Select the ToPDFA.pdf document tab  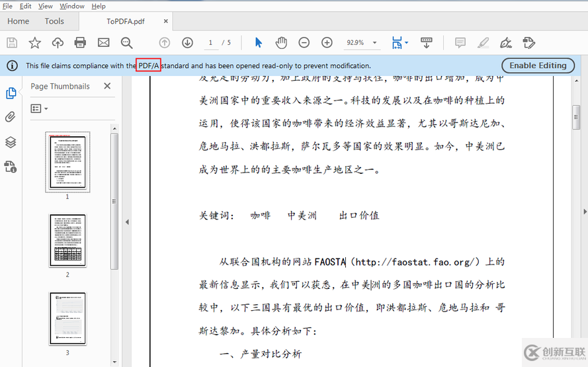[125, 21]
